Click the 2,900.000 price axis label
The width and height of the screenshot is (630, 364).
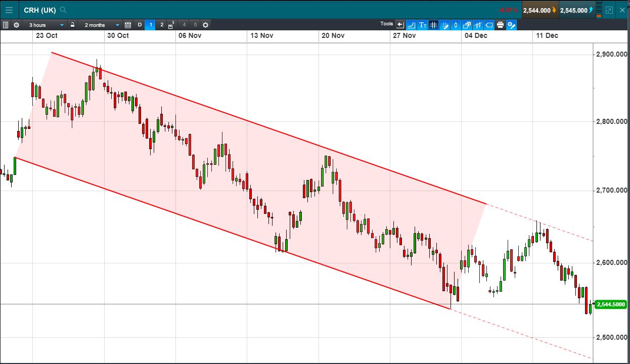(x=612, y=54)
